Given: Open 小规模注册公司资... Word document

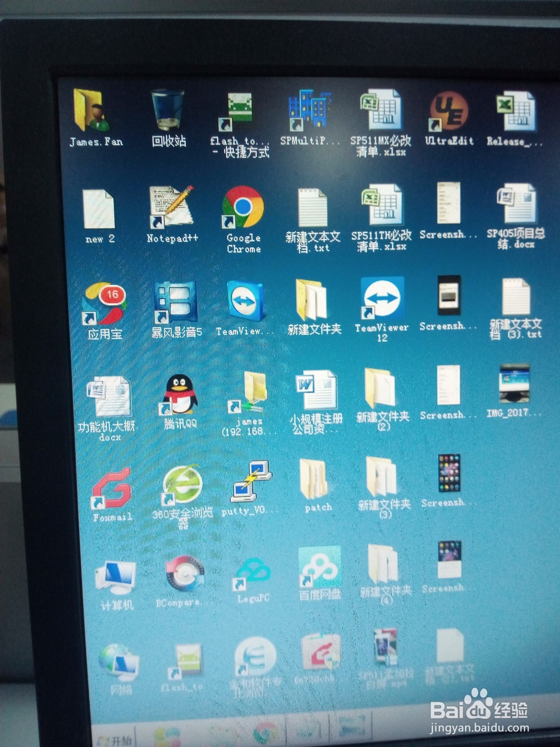Looking at the screenshot, I should click(316, 402).
